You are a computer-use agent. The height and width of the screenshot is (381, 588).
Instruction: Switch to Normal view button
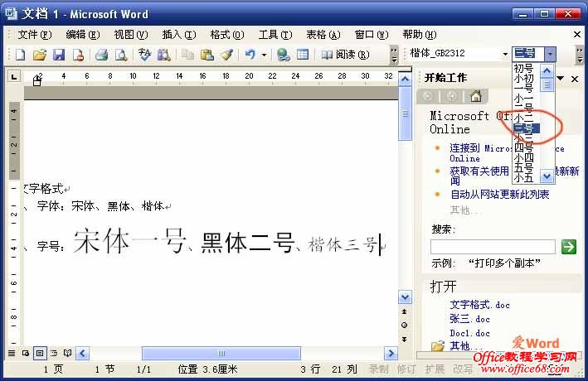pyautogui.click(x=12, y=354)
